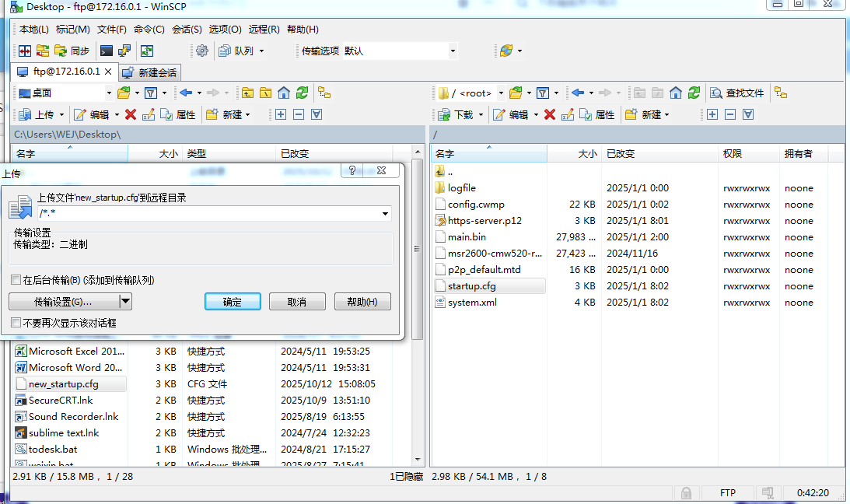Click Find Files (查找文件) button
850x504 pixels.
737,93
